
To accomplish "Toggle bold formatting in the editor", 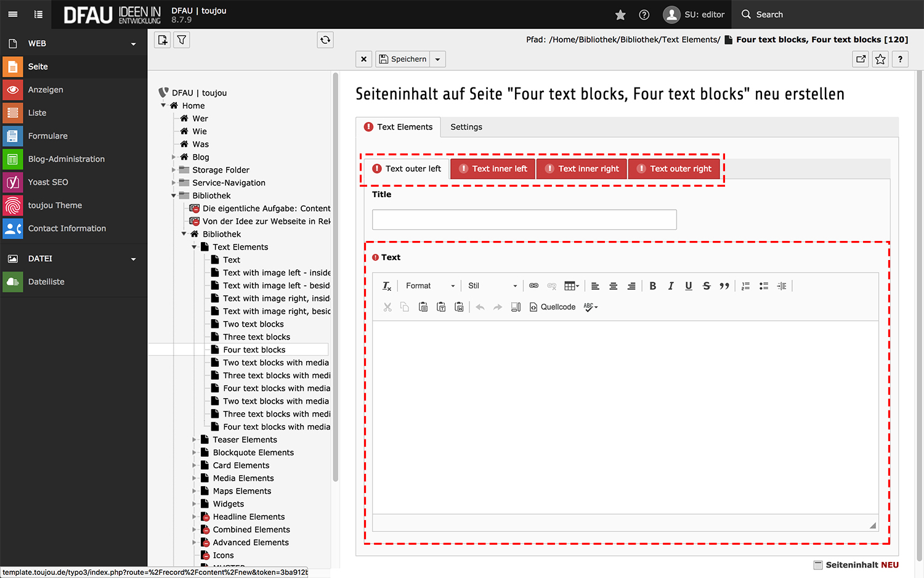I will [653, 286].
